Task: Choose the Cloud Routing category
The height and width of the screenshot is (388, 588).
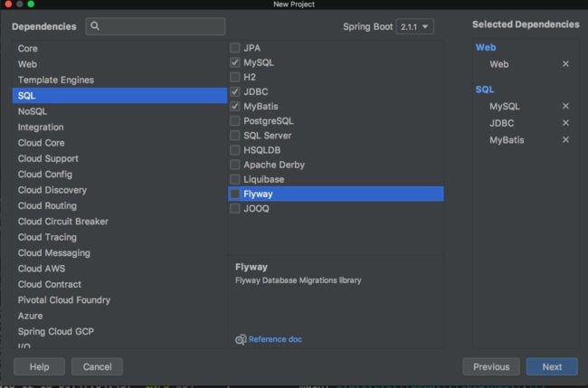Action: (x=119, y=206)
